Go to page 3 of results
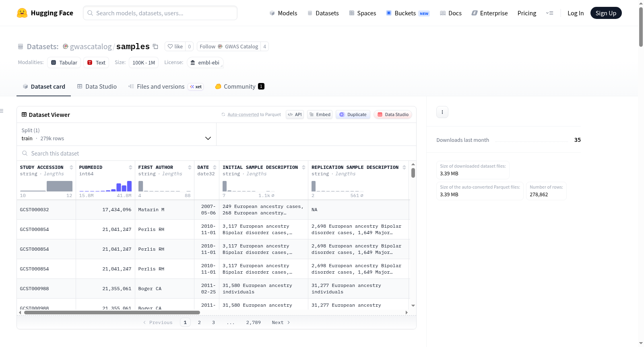 pos(213,322)
